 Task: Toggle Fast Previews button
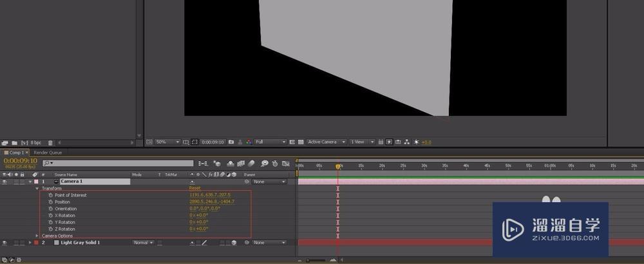pyautogui.click(x=389, y=142)
